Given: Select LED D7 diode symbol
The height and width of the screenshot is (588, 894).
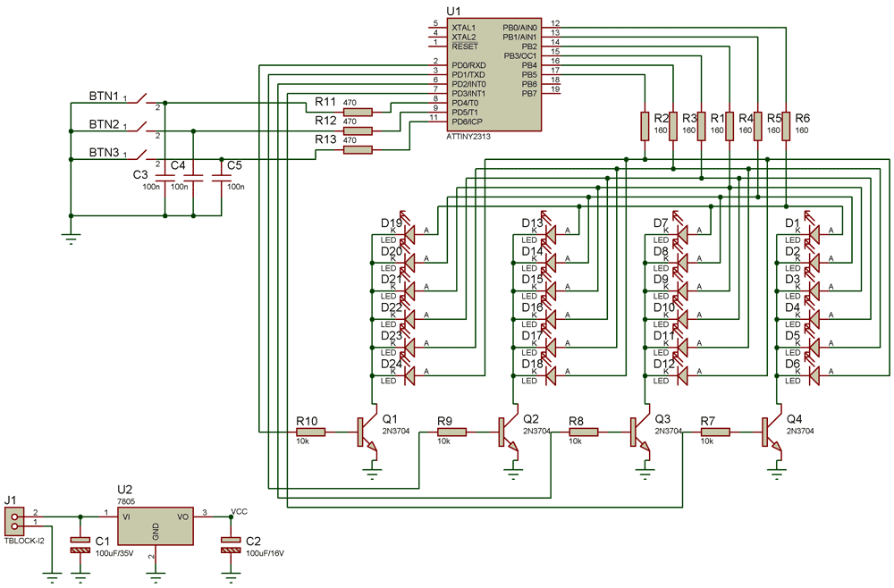Looking at the screenshot, I should coord(681,233).
